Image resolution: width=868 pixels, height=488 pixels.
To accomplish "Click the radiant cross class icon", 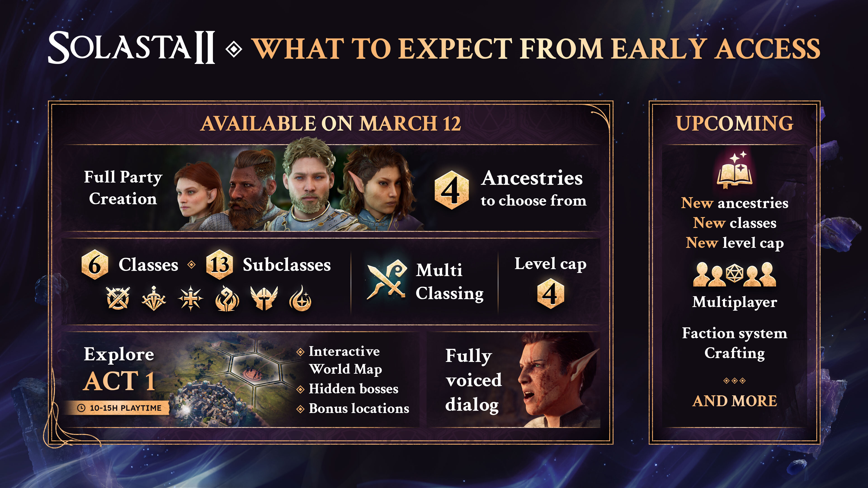I will click(191, 298).
